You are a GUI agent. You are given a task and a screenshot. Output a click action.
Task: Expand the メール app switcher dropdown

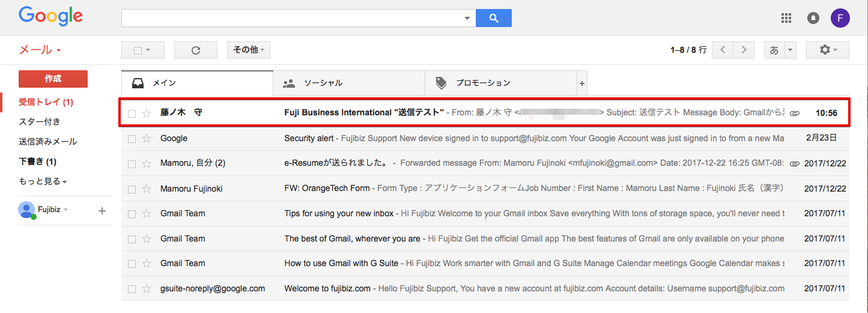coord(40,50)
